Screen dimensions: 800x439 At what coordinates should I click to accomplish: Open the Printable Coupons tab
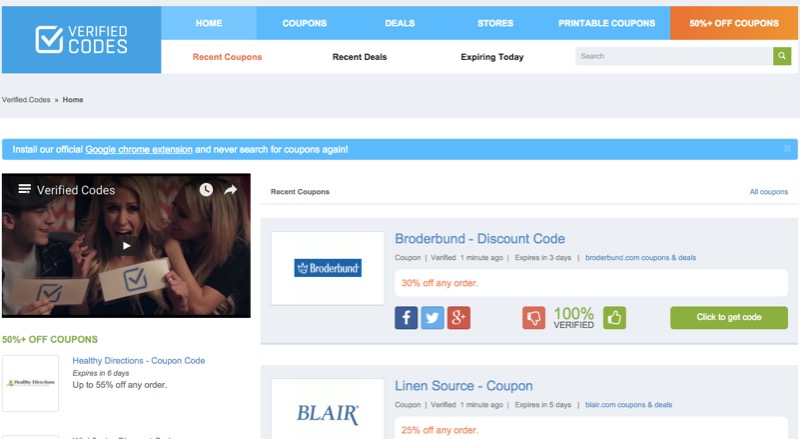[x=606, y=23]
